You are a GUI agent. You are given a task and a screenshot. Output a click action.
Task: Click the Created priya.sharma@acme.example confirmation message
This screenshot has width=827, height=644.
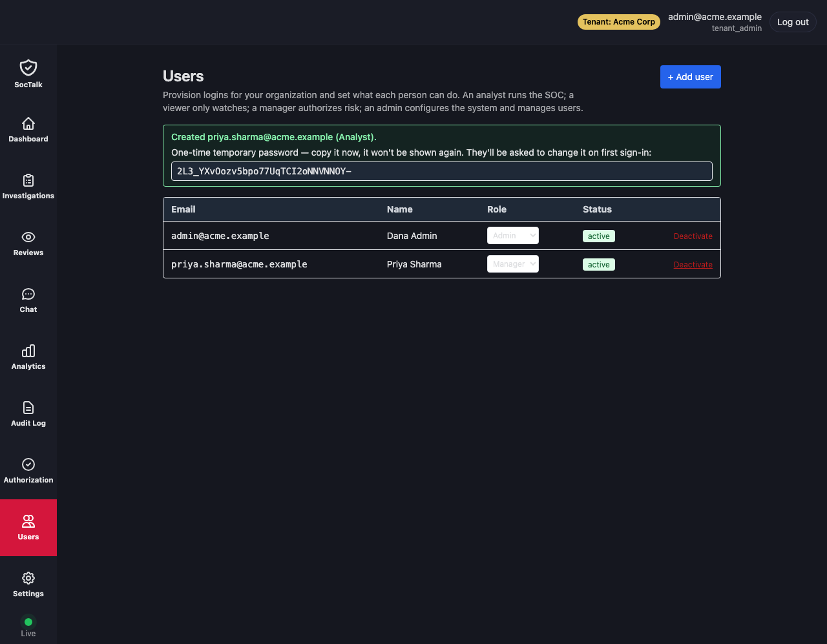(x=274, y=137)
